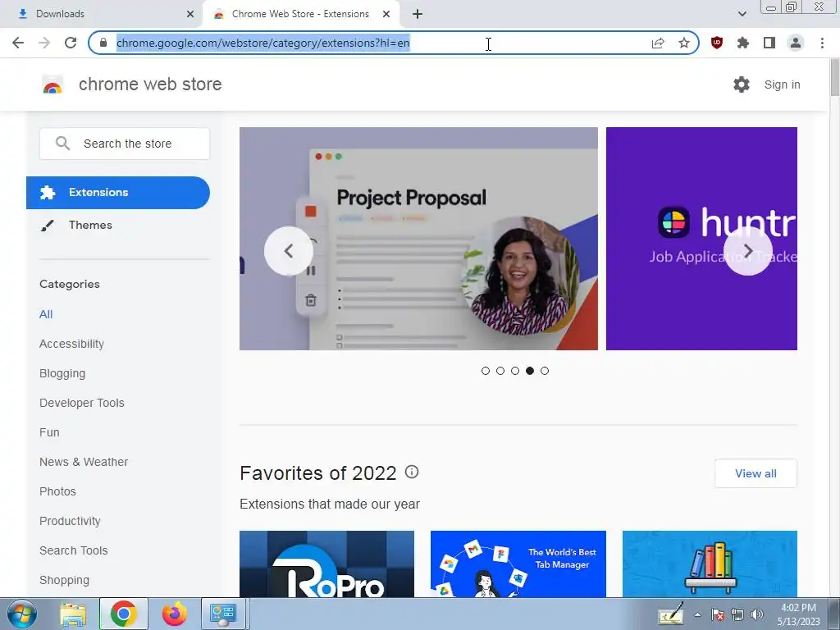The image size is (840, 630).
Task: Click the Chrome taskbar icon
Action: pos(124,614)
